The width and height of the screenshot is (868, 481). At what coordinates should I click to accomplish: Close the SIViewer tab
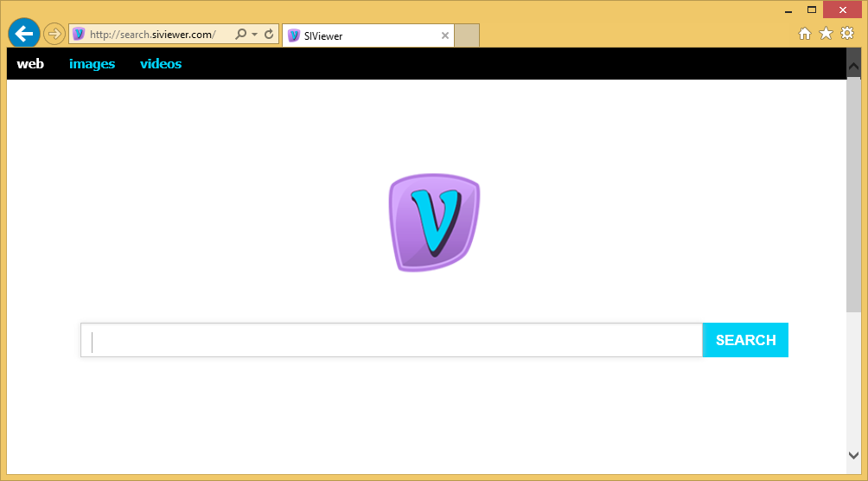pos(444,36)
